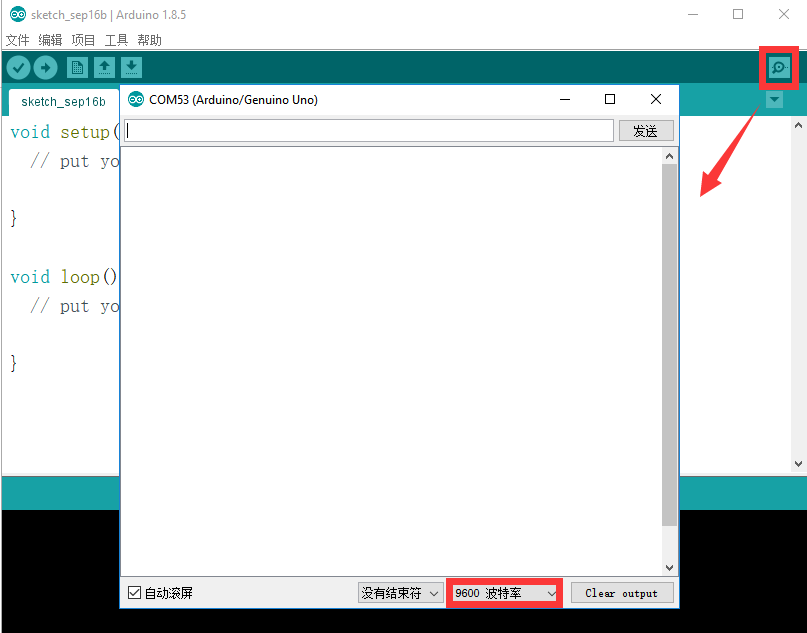Click the editor scrollbar down arrow

[798, 464]
